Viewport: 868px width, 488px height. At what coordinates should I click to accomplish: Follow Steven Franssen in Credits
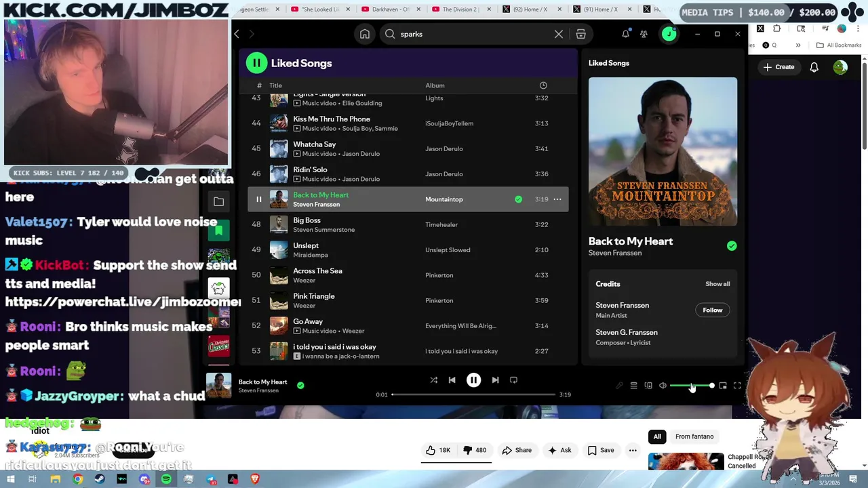pos(712,310)
